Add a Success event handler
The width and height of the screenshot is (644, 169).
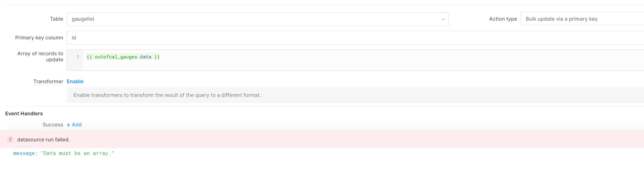pos(74,125)
